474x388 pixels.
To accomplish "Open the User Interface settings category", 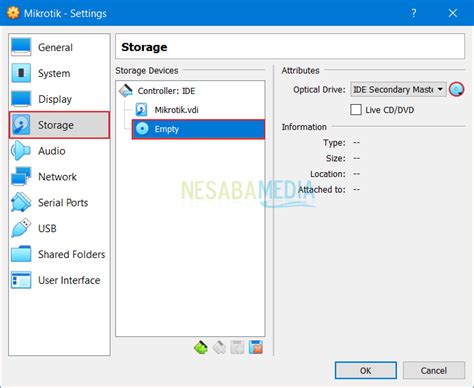I will pyautogui.click(x=59, y=280).
